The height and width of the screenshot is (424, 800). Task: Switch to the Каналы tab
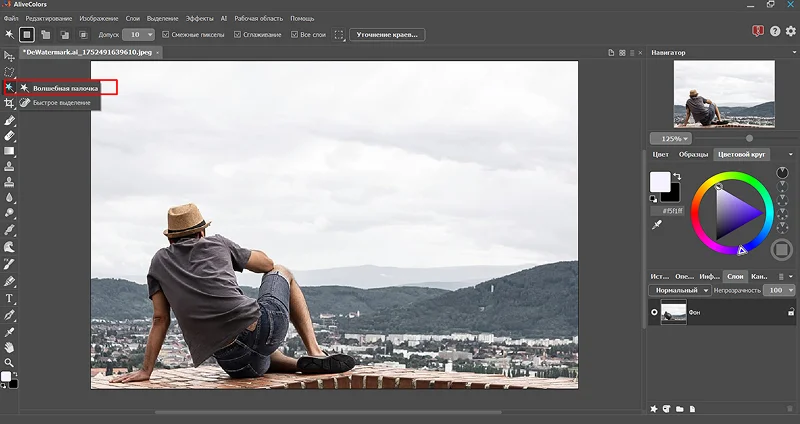(759, 276)
